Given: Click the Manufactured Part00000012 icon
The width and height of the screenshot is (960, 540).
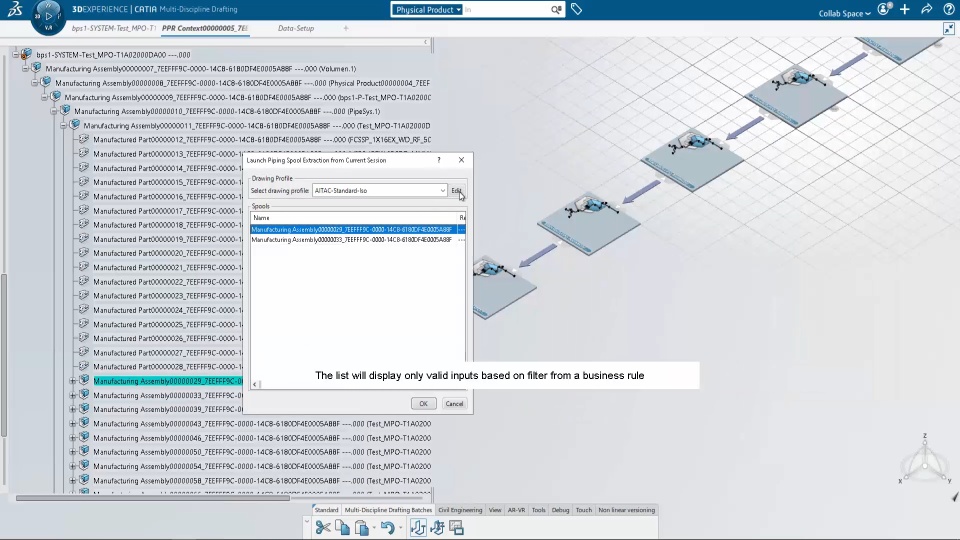Looking at the screenshot, I should 84,139.
